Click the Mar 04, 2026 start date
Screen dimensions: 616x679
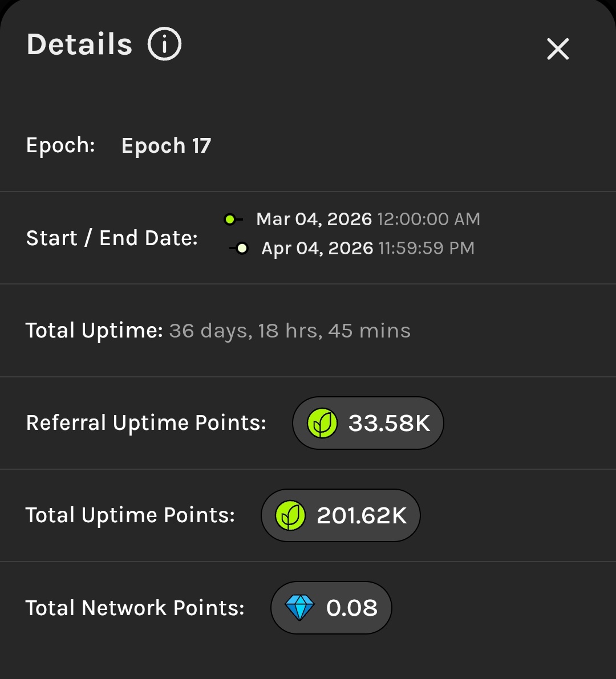(314, 219)
